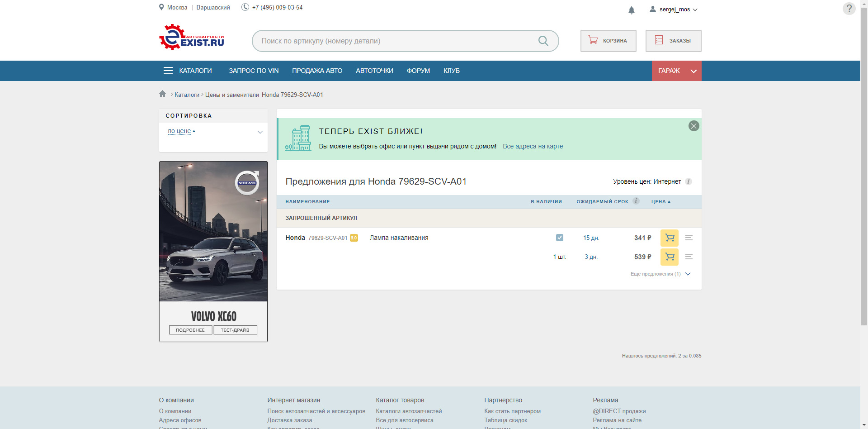Open Продажа авто menu item
The height and width of the screenshot is (429, 868).
[317, 71]
